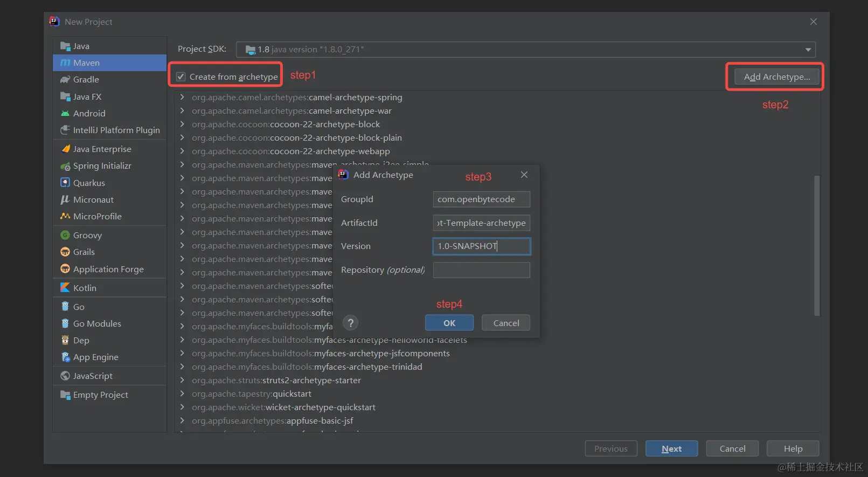Click the Java Enterprise icon

pos(65,149)
